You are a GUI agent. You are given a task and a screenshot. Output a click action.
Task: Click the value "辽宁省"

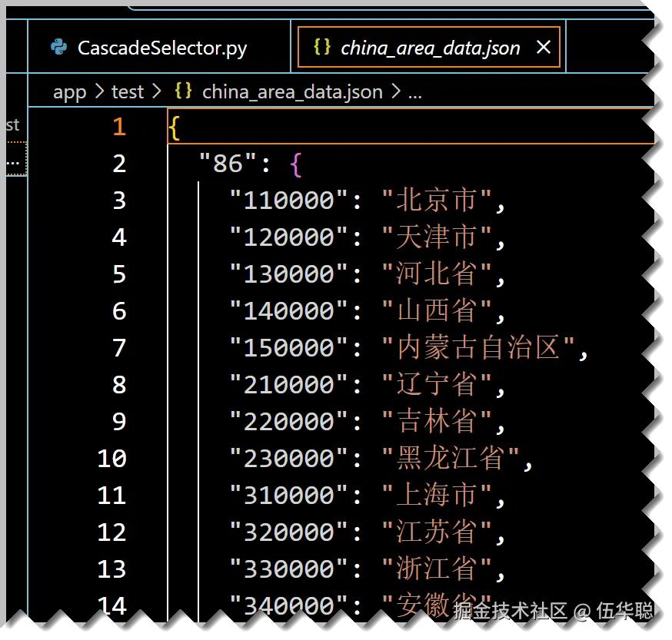[437, 384]
